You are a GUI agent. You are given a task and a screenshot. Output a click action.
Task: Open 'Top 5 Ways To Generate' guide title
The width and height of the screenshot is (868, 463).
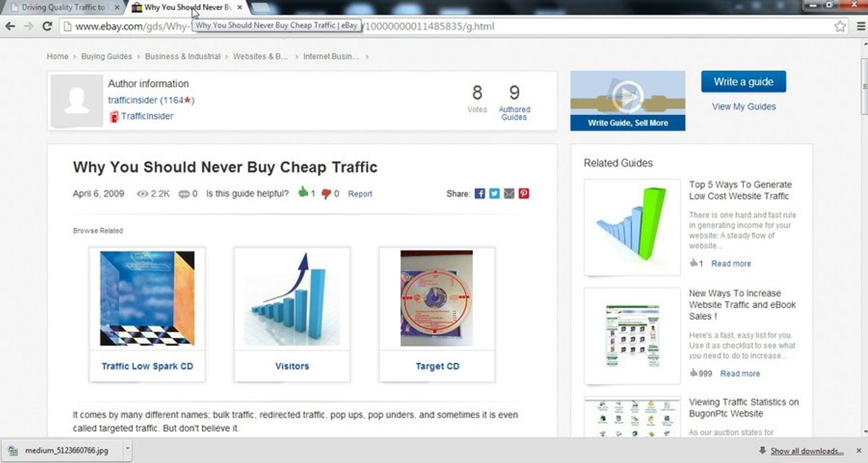pyautogui.click(x=740, y=190)
